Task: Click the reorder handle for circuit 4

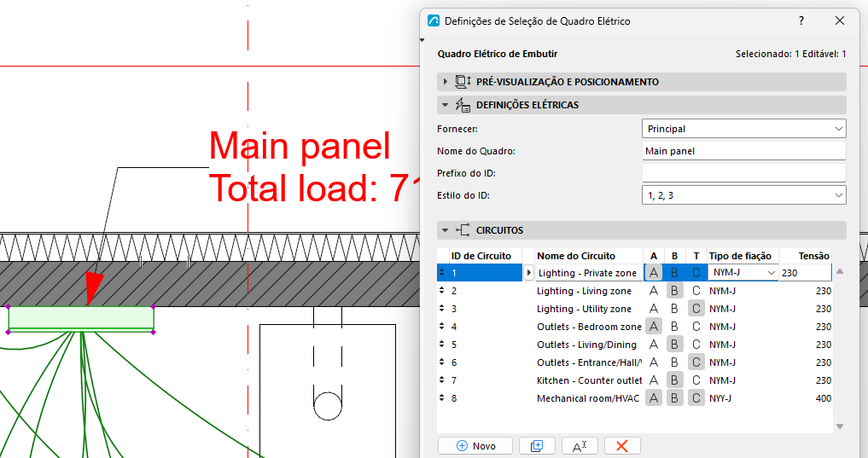Action: (x=442, y=327)
